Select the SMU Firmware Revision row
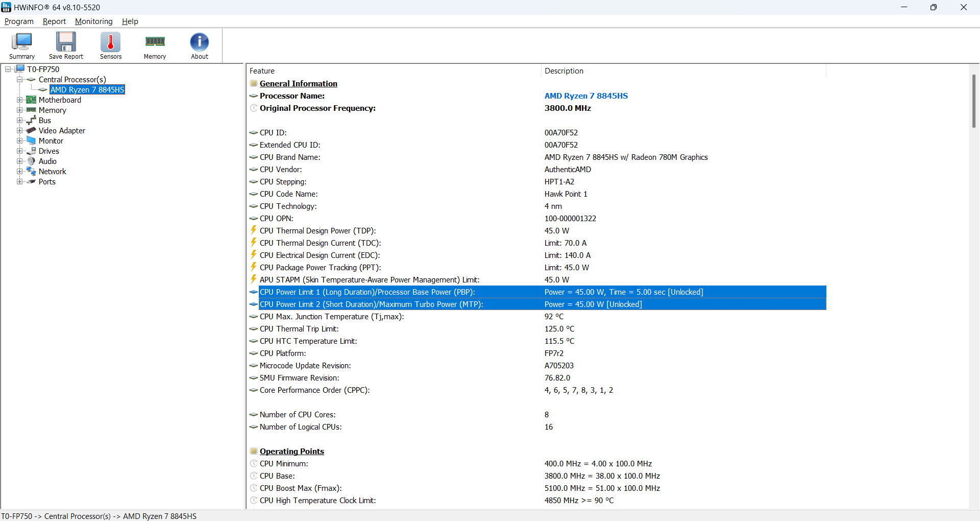This screenshot has width=980, height=521. click(536, 377)
